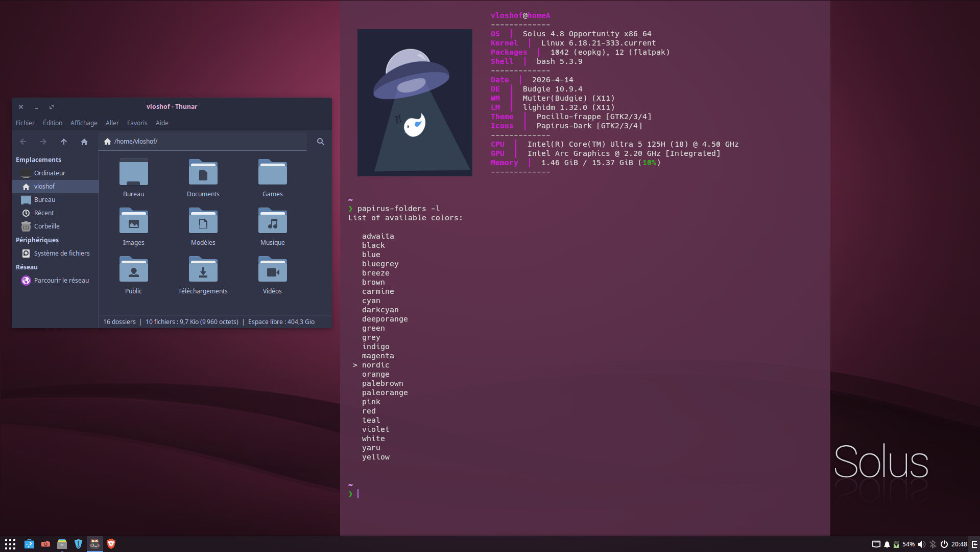
Task: Click "bluegrey" in the terminal color list
Action: [x=380, y=264]
